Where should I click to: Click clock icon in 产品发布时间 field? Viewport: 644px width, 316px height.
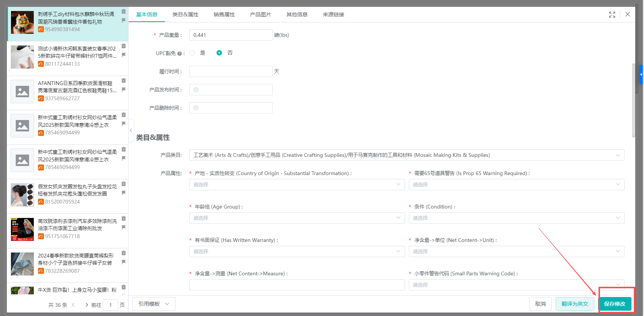[196, 90]
